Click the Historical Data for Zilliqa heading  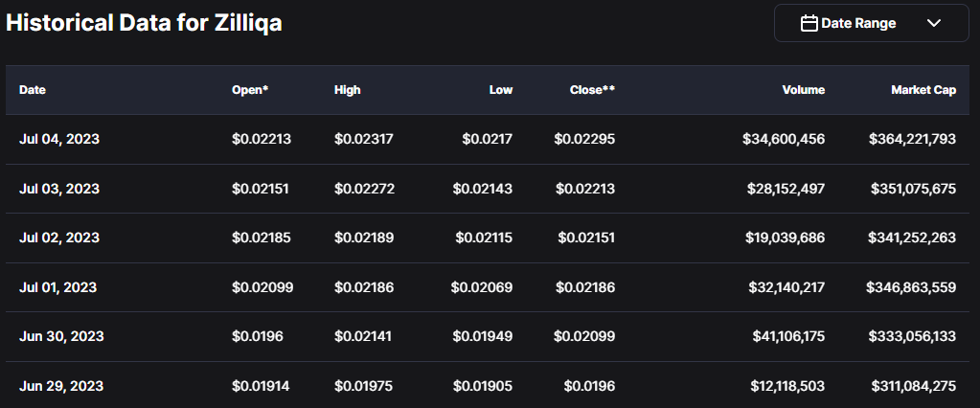point(144,24)
